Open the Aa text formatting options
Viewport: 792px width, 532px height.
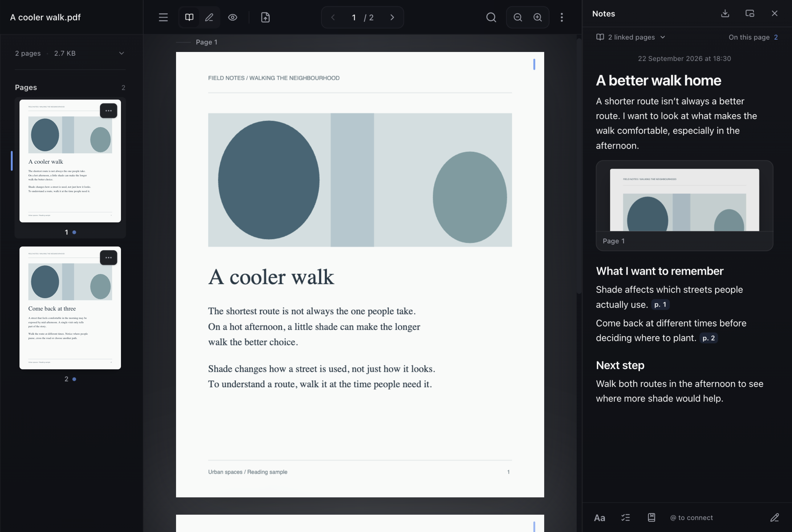[599, 518]
